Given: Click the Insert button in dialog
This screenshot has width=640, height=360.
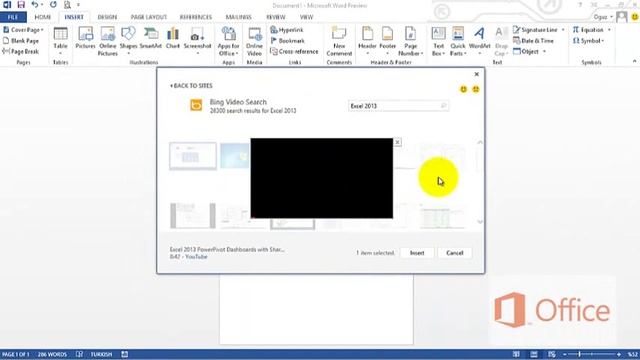Looking at the screenshot, I should click(x=417, y=253).
